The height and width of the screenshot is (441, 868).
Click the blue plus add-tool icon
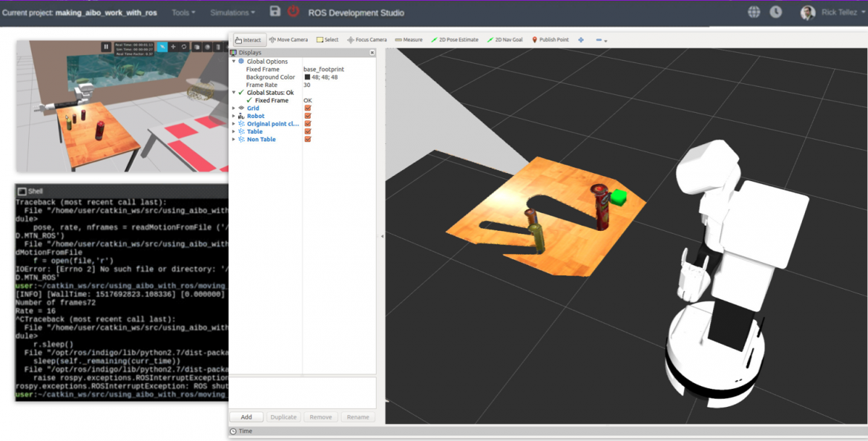point(581,40)
